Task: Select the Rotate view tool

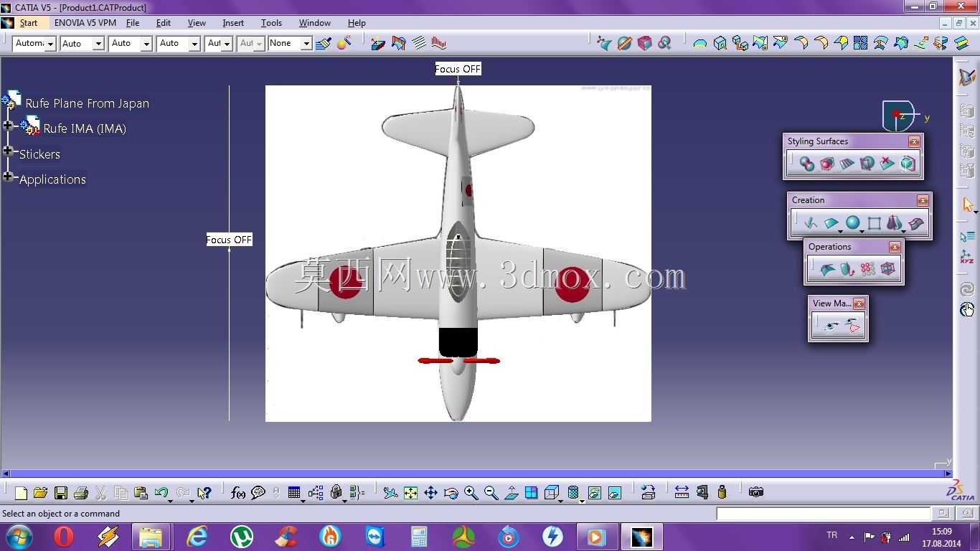Action: (451, 492)
